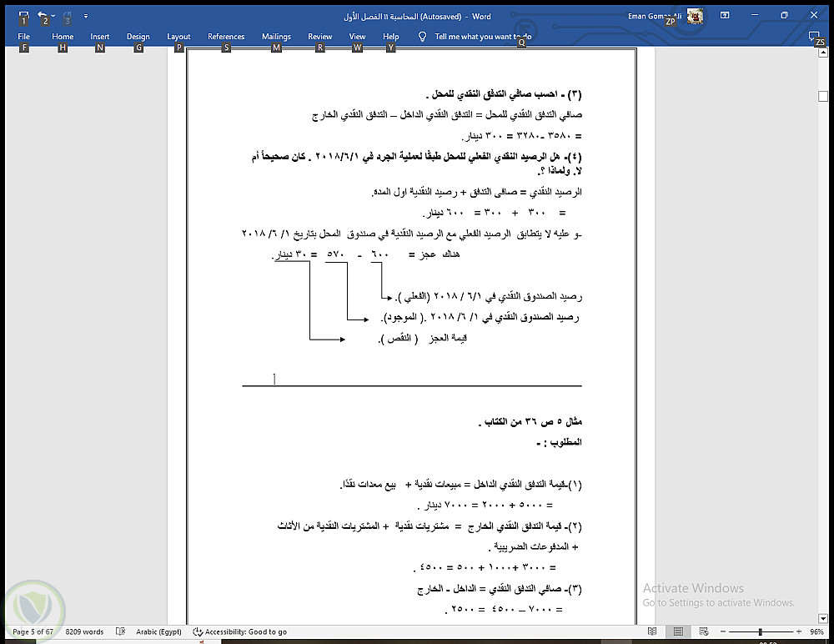Click the zoom out minus button
This screenshot has height=644, width=834.
723,631
